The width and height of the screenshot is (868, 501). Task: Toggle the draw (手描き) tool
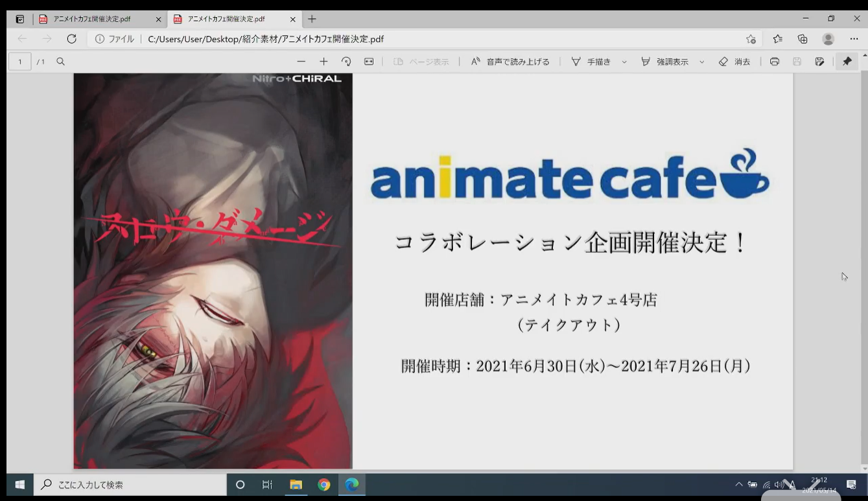point(591,62)
